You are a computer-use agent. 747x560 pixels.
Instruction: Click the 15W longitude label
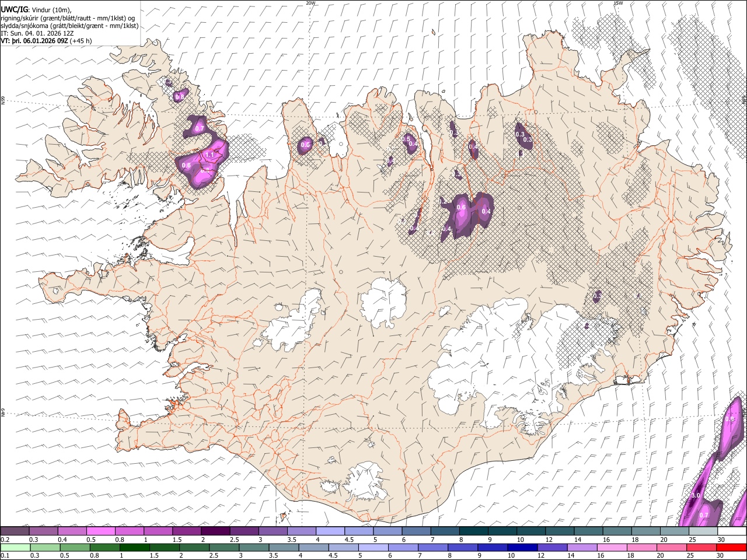(618, 3)
